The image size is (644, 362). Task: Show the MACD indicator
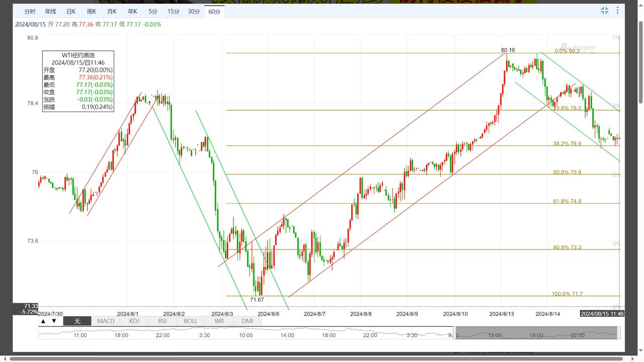106,321
